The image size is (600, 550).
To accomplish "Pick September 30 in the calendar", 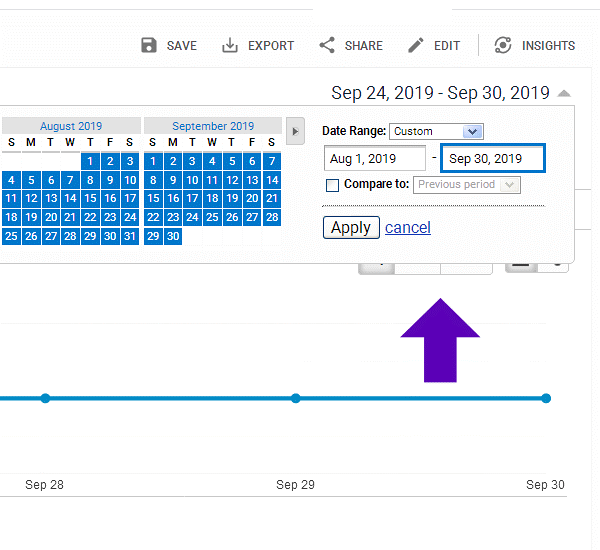I will click(x=173, y=237).
